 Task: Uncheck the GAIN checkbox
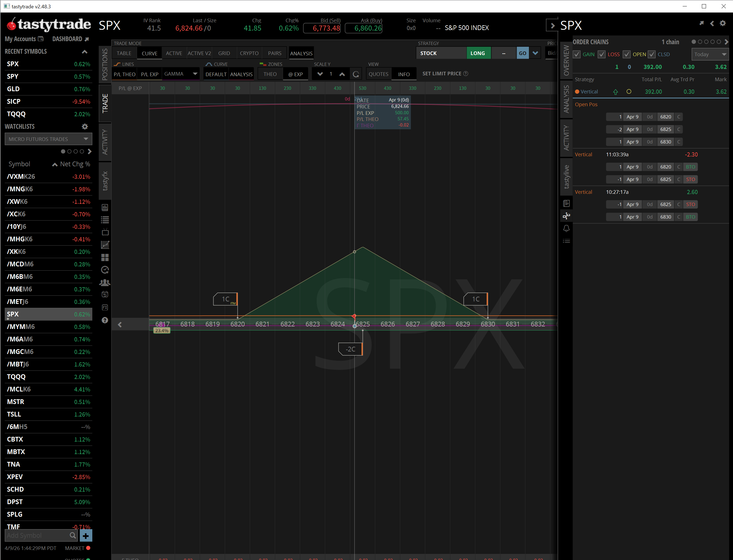coord(577,54)
